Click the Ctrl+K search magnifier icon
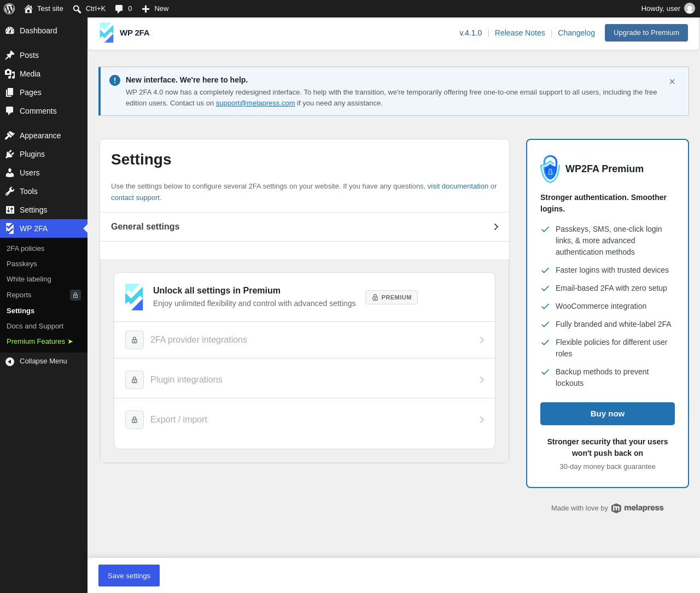 tap(77, 9)
